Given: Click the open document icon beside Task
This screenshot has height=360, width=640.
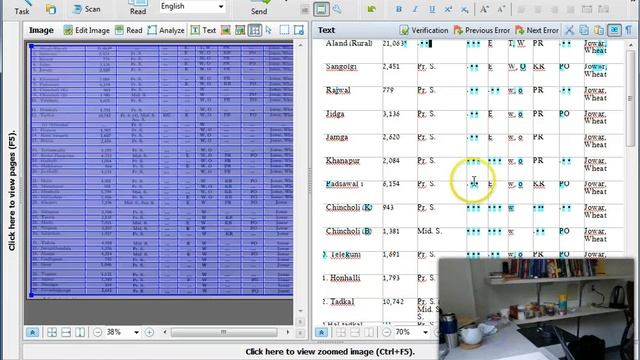Looking at the screenshot, I should pyautogui.click(x=51, y=9).
